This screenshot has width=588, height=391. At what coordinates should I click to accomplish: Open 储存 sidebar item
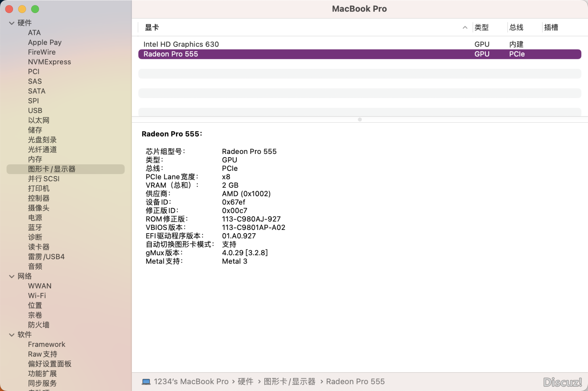(x=35, y=130)
